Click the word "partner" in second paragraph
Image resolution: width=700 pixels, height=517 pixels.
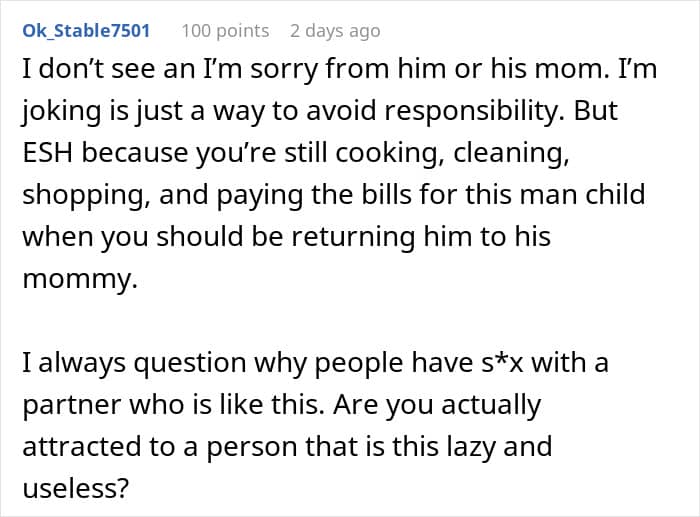coord(71,405)
